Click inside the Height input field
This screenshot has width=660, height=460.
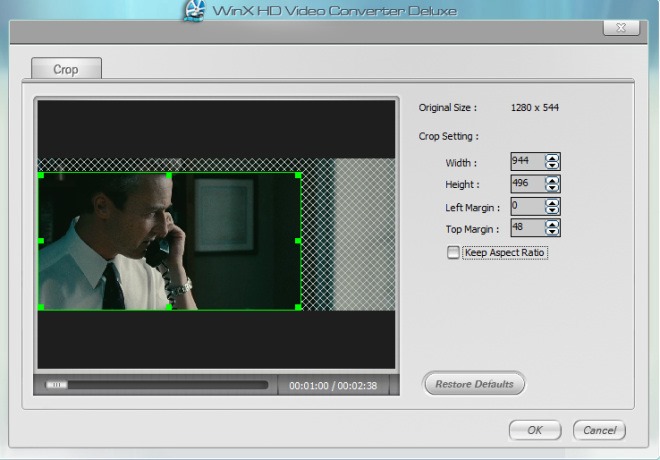(528, 184)
